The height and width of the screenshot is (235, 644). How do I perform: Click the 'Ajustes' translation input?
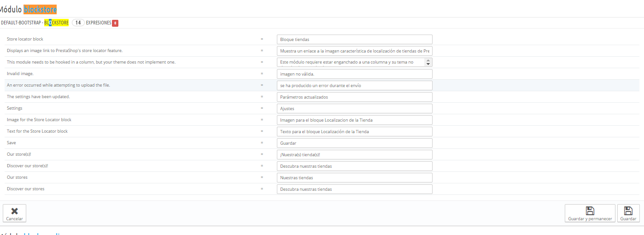tap(354, 108)
